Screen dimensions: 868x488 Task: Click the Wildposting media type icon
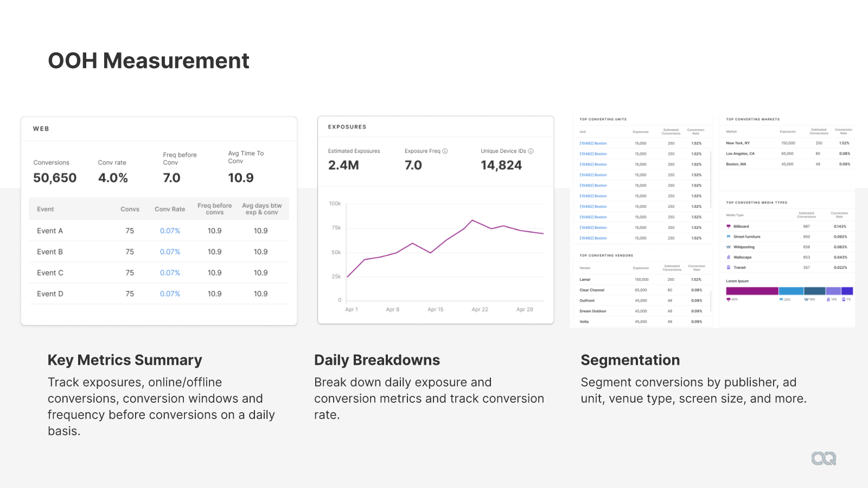[729, 247]
